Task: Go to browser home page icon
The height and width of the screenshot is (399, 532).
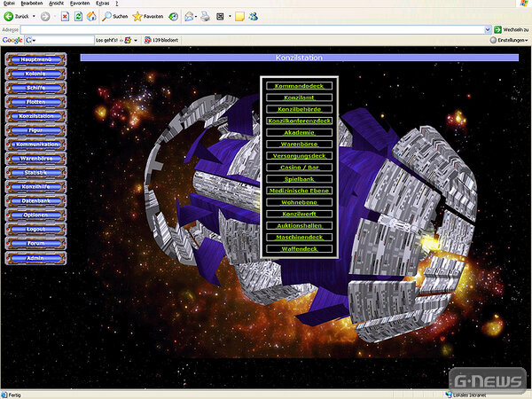Action: coord(91,16)
